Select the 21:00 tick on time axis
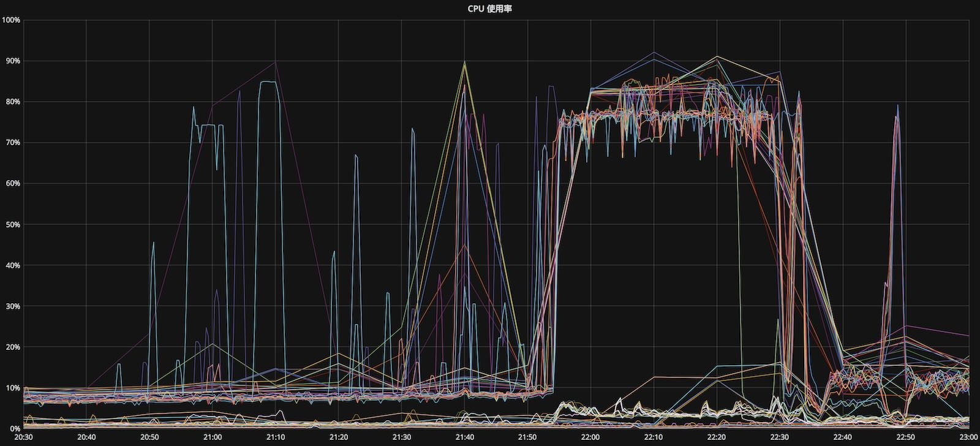This screenshot has width=980, height=446. point(213,437)
